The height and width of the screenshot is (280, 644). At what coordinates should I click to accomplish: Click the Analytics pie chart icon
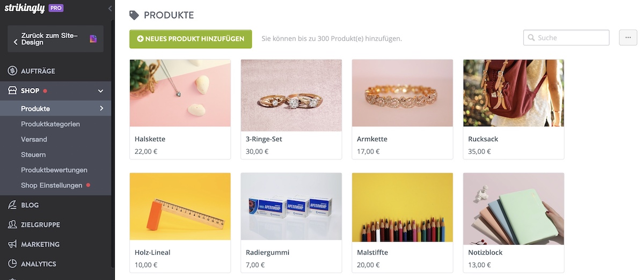pyautogui.click(x=12, y=264)
